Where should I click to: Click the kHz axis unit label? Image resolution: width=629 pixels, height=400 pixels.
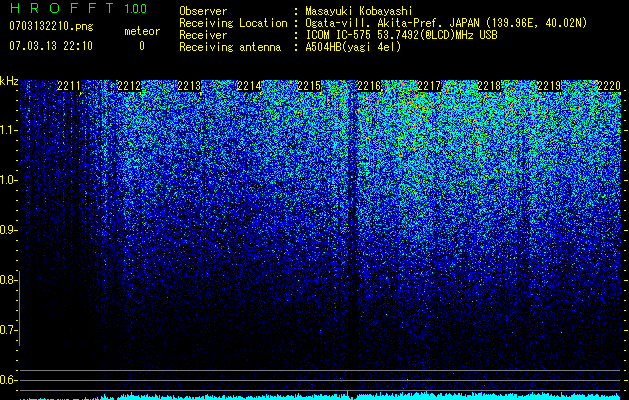(9, 81)
